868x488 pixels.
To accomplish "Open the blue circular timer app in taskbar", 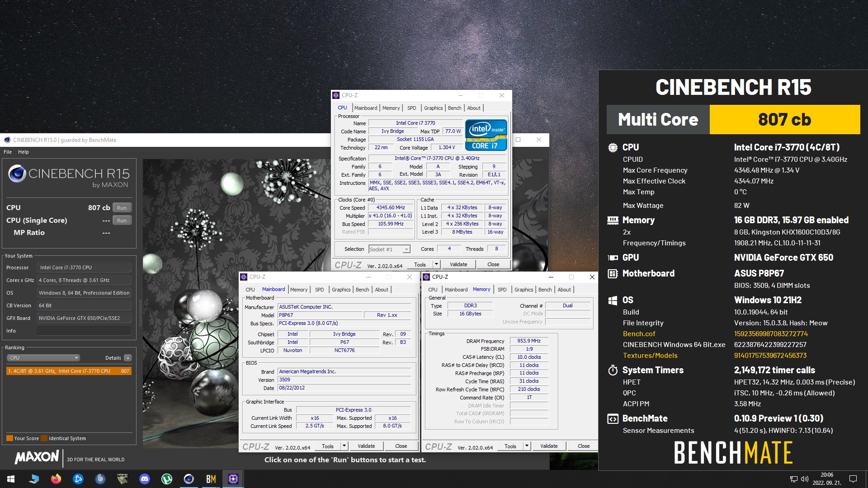I will coord(100,479).
